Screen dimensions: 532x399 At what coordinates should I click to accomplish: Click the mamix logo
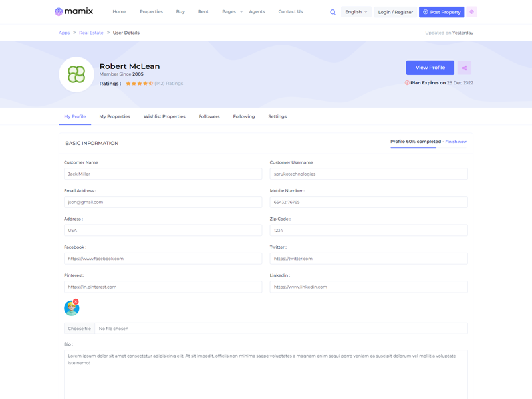74,11
